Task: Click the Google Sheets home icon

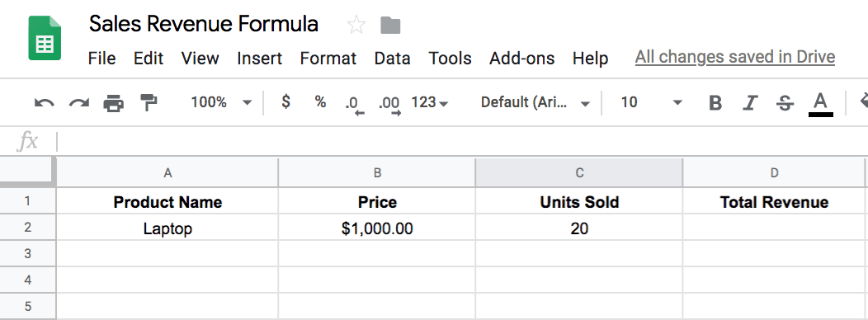Action: point(45,38)
